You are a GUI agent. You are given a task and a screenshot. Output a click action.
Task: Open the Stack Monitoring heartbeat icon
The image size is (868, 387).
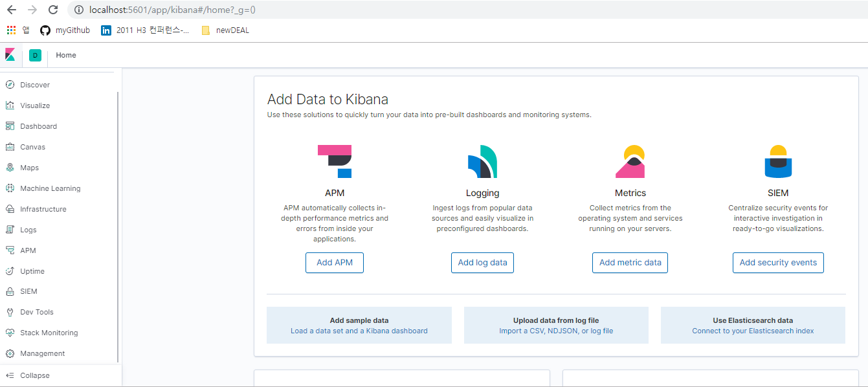coord(10,333)
